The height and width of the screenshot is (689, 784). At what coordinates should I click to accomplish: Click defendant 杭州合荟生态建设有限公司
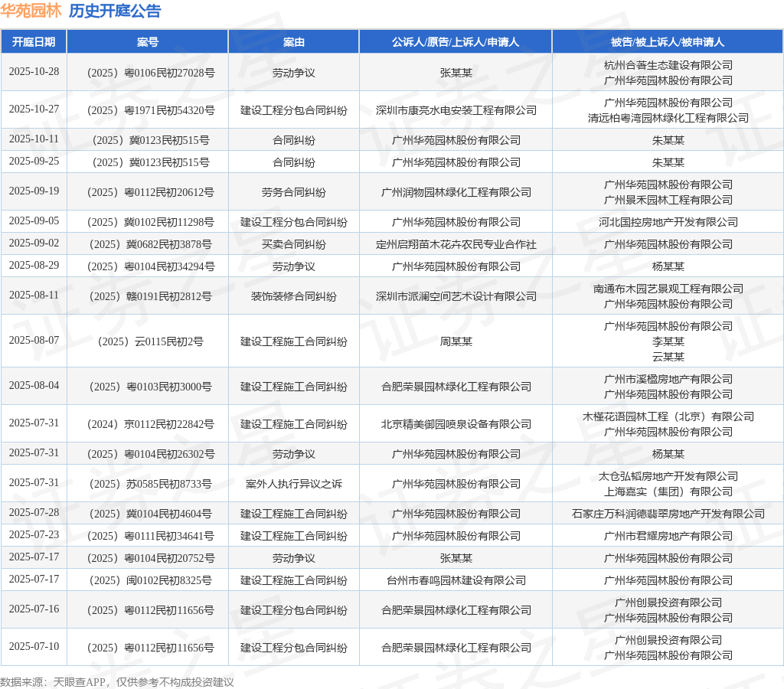(668, 65)
